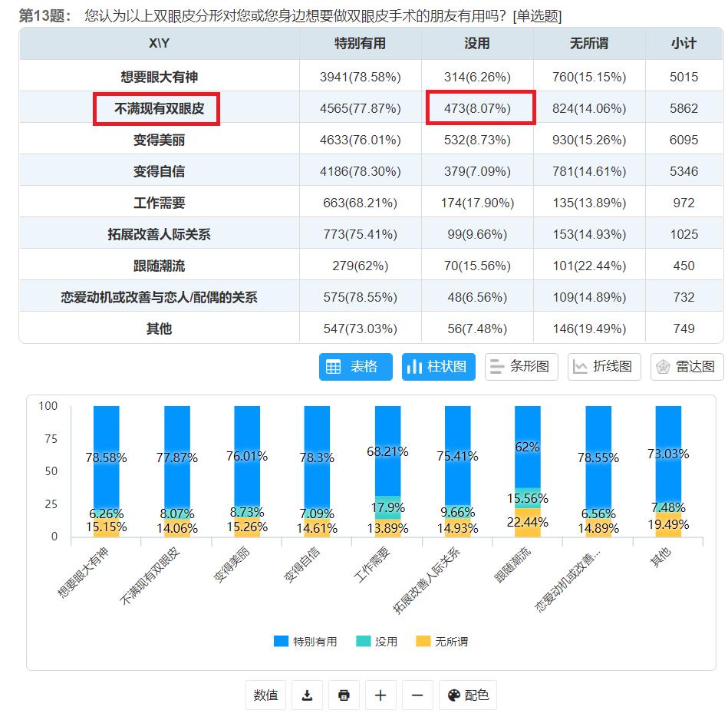Click the 数值 values button

coord(265,695)
